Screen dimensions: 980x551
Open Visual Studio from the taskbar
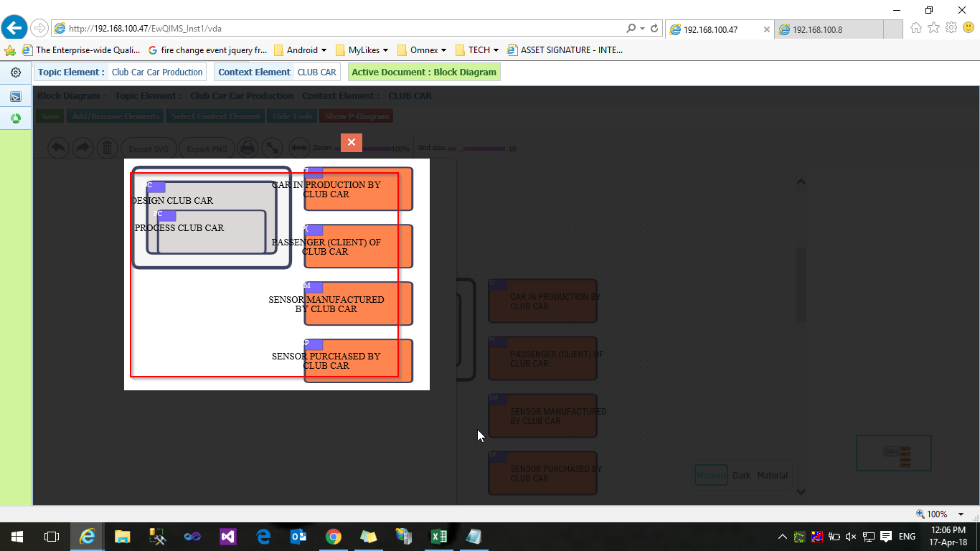point(228,536)
